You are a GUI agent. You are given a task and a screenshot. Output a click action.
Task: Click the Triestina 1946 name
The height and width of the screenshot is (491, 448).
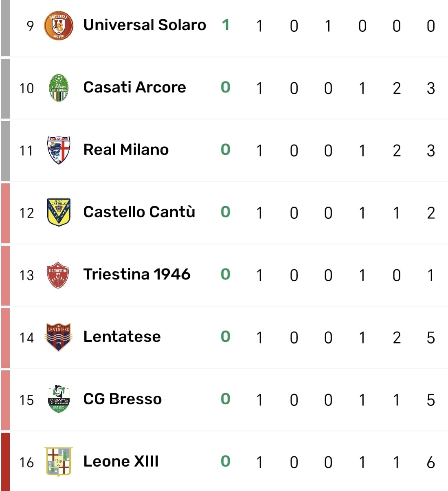136,275
